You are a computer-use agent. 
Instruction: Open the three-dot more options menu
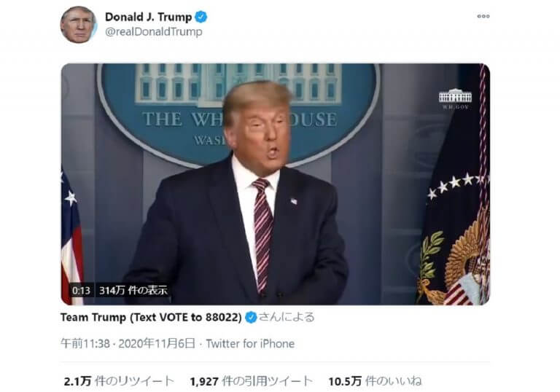(483, 16)
